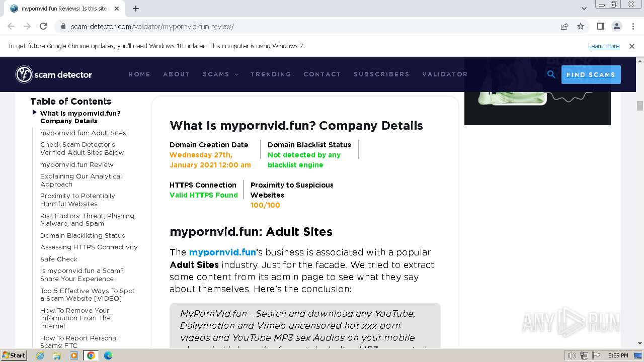
Task: Click the '100/100' proximity score
Action: click(265, 205)
